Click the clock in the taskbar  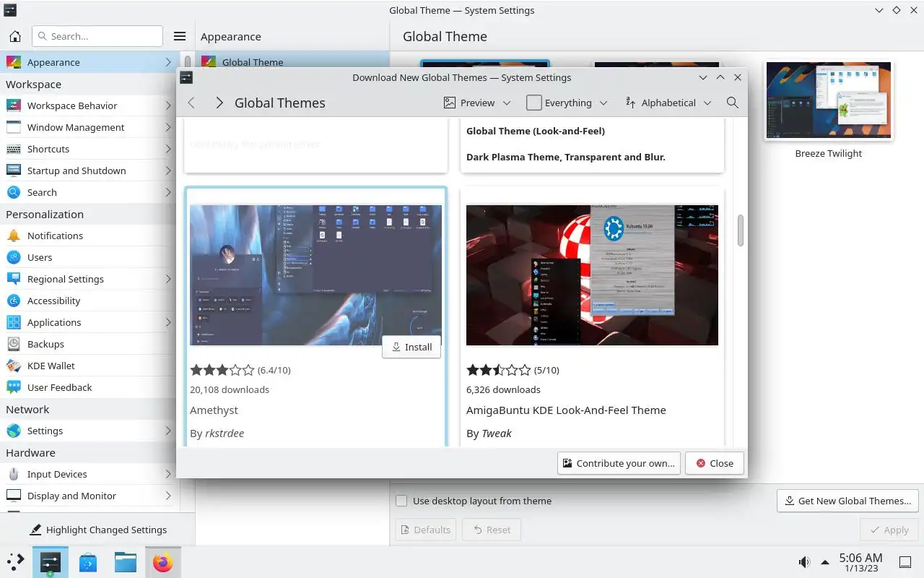tap(860, 562)
